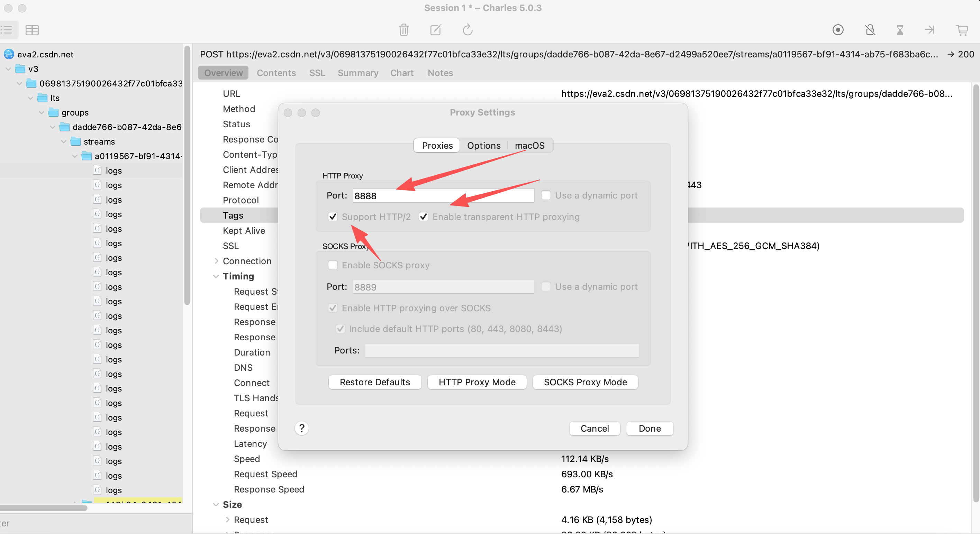Screen dimensions: 980x534
Task: Click the hourglass throttling icon
Action: pos(900,30)
